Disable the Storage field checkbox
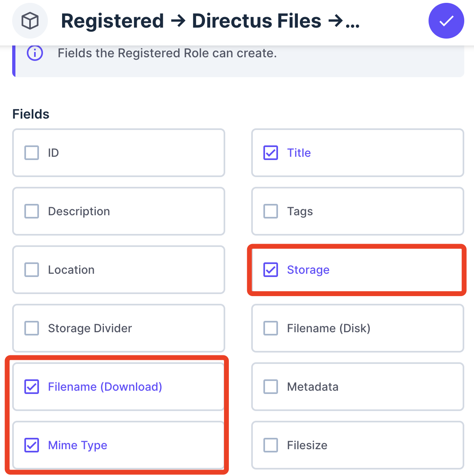The height and width of the screenshot is (476, 474). tap(270, 270)
